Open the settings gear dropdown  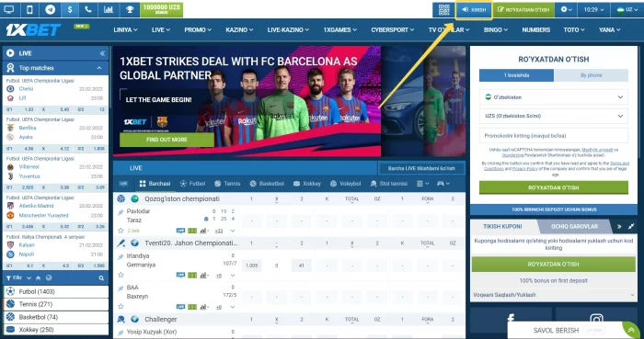pyautogui.click(x=566, y=9)
